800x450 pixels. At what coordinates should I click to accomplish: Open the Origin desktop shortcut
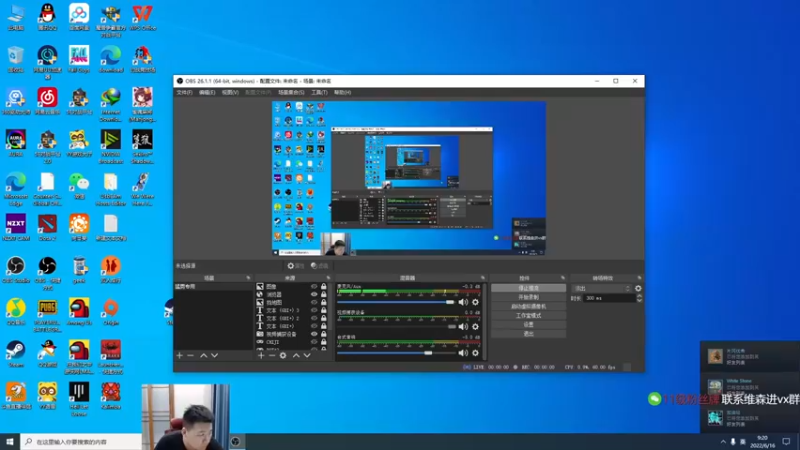(111, 311)
